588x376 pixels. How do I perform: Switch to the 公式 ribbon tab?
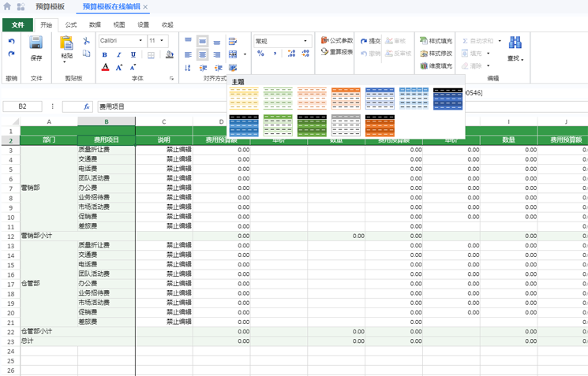pyautogui.click(x=71, y=24)
